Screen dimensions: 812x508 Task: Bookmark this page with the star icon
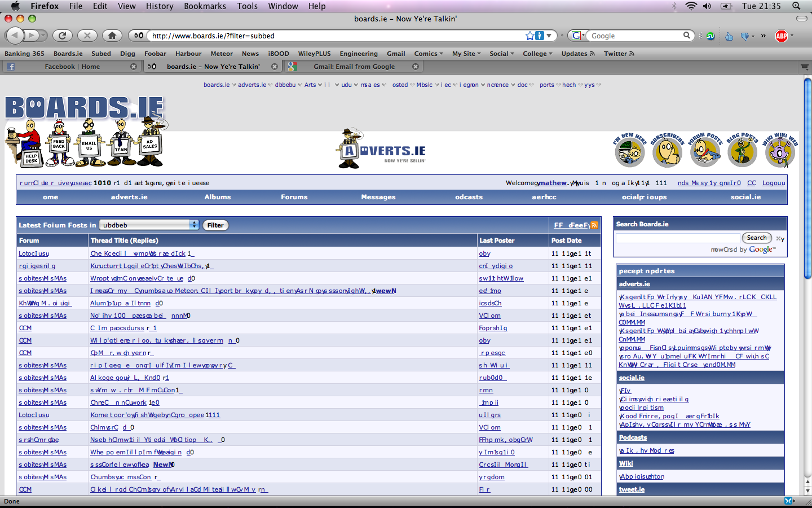529,36
